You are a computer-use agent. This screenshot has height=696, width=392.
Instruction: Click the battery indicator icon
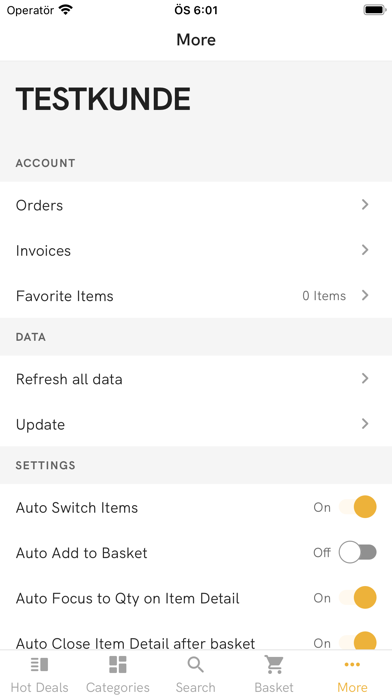tap(375, 10)
